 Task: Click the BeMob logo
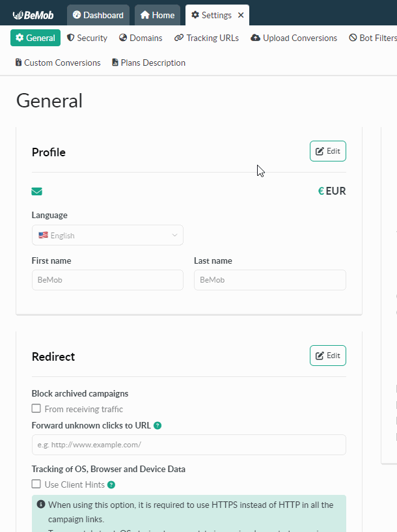pos(33,15)
